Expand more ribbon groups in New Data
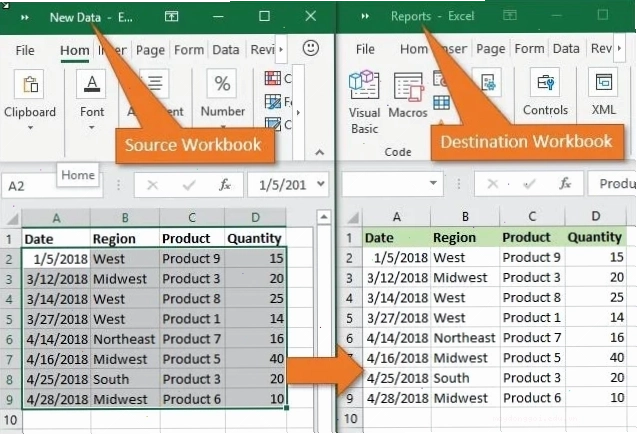Screen dimensions: 637x435 (x=299, y=112)
